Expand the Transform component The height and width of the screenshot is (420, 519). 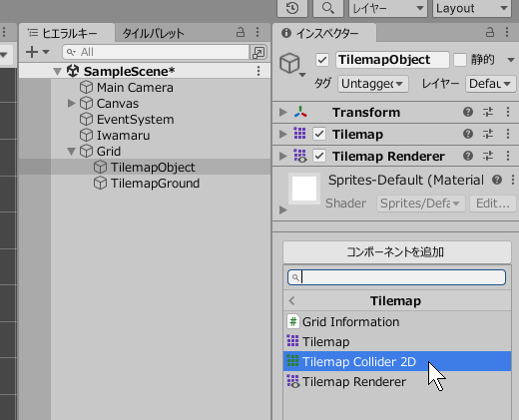point(283,113)
